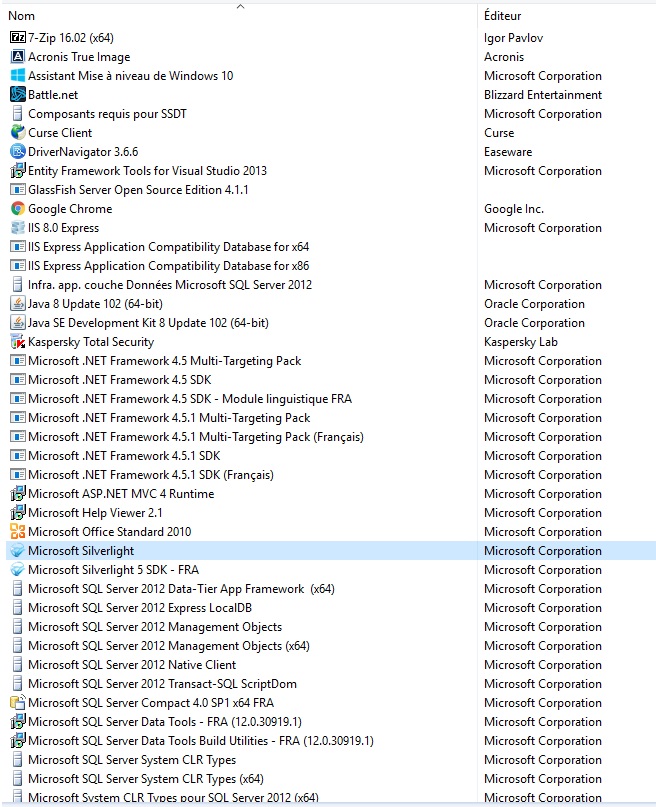Click SQL Server Data Tools - FRA icon
Viewport: 656px width, 807px height.
click(x=17, y=722)
